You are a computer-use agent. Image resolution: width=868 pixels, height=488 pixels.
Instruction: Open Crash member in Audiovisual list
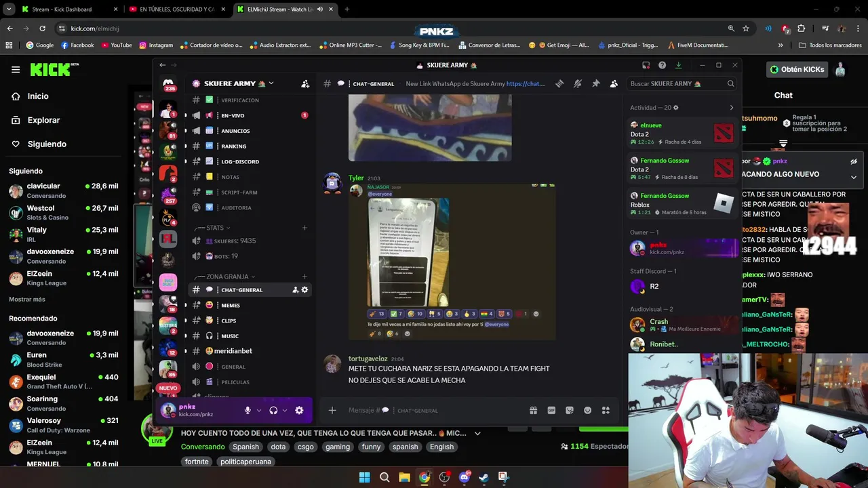pos(682,325)
